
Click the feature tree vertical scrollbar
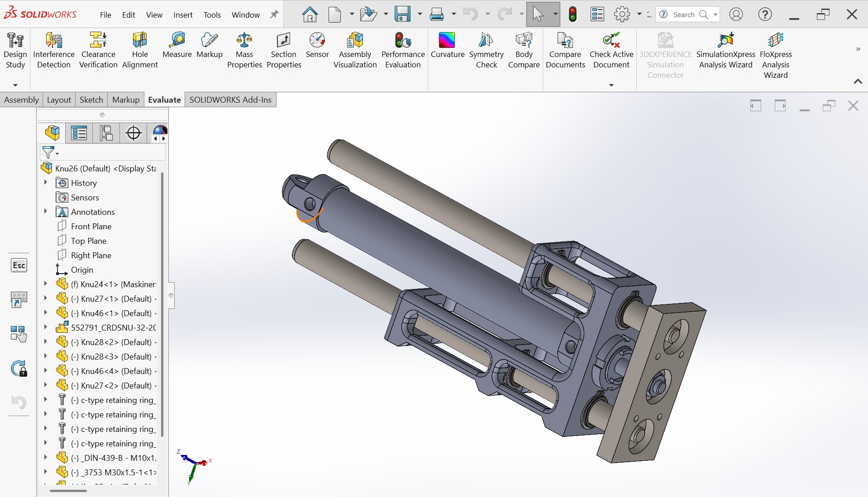(162, 304)
